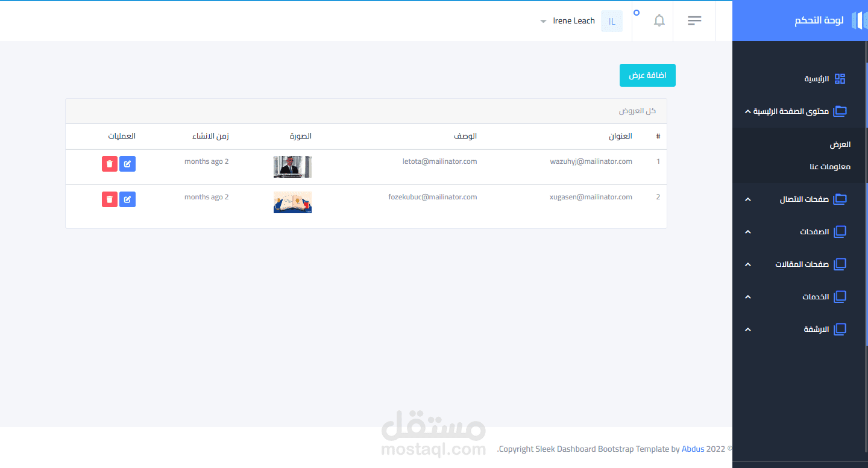Image resolution: width=868 pixels, height=468 pixels.
Task: Click the first row's 2 months ago timestamp
Action: 206,161
